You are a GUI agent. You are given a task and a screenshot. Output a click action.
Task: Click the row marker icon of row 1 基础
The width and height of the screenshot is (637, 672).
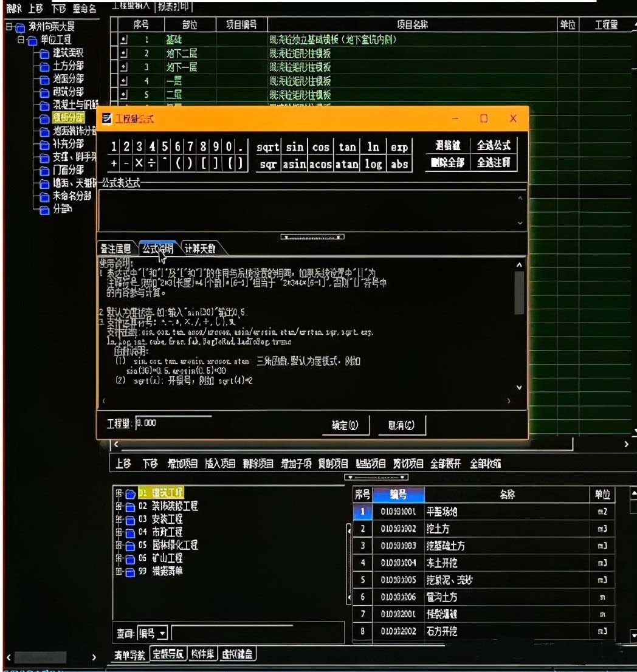(x=123, y=40)
